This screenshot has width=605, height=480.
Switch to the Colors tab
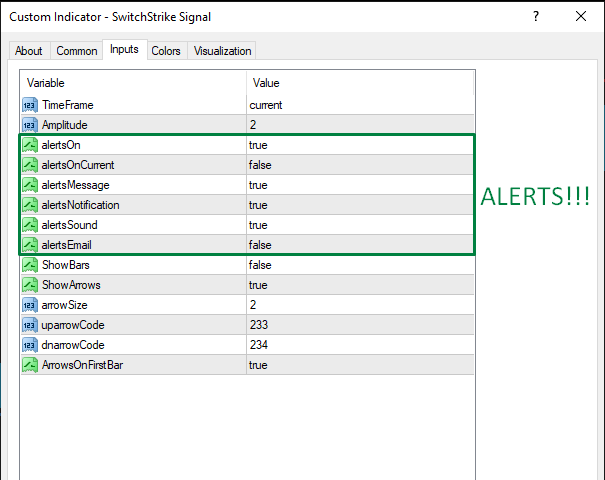tap(166, 51)
